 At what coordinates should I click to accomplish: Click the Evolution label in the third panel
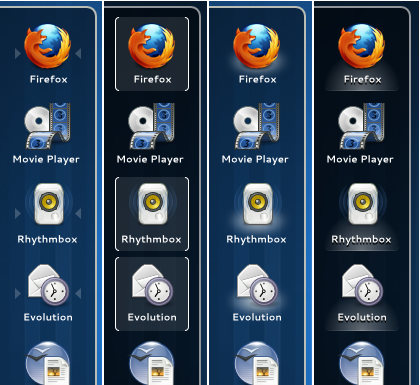(x=257, y=317)
